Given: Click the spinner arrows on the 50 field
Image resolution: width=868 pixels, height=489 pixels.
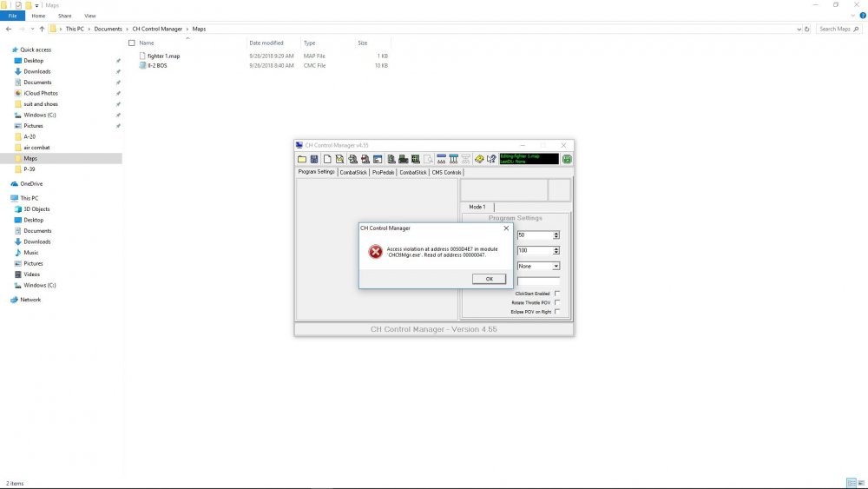Looking at the screenshot, I should click(x=556, y=235).
